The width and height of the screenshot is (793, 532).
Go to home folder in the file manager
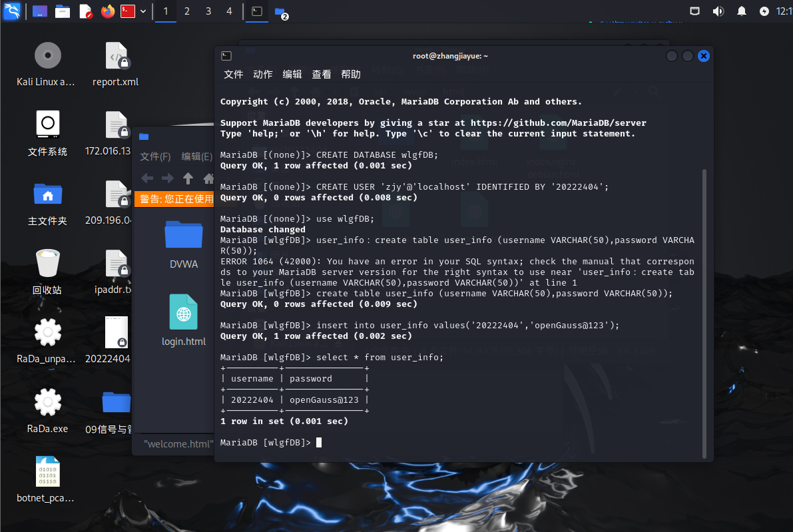(208, 178)
